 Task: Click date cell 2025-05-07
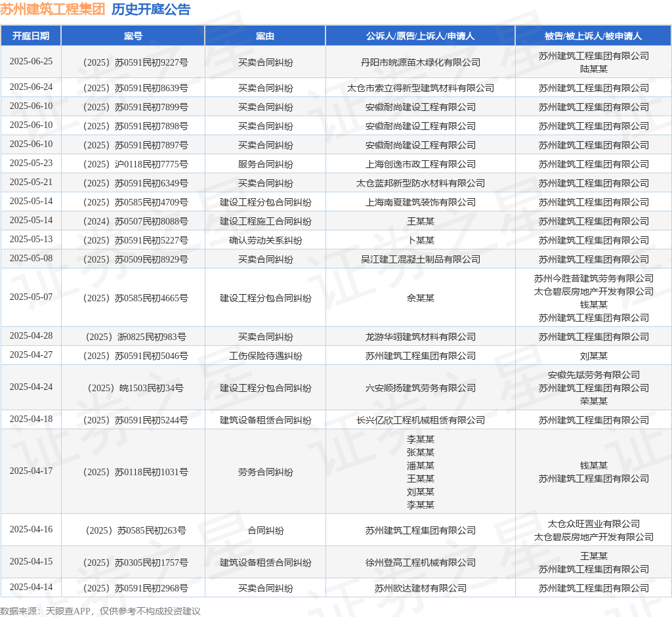pyautogui.click(x=31, y=297)
